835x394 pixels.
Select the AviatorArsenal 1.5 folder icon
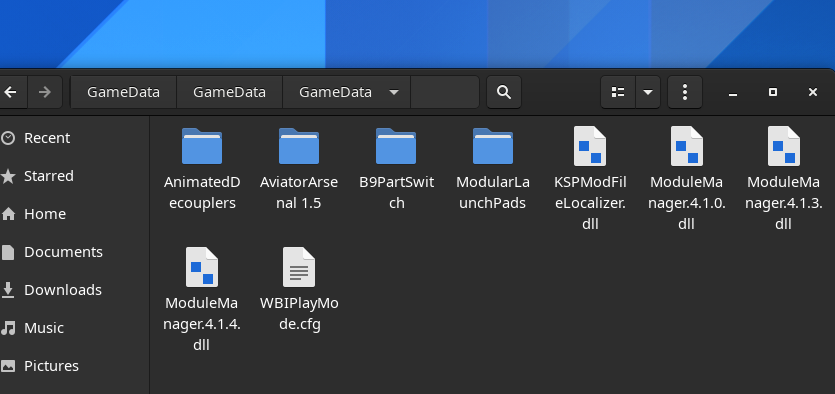[299, 146]
